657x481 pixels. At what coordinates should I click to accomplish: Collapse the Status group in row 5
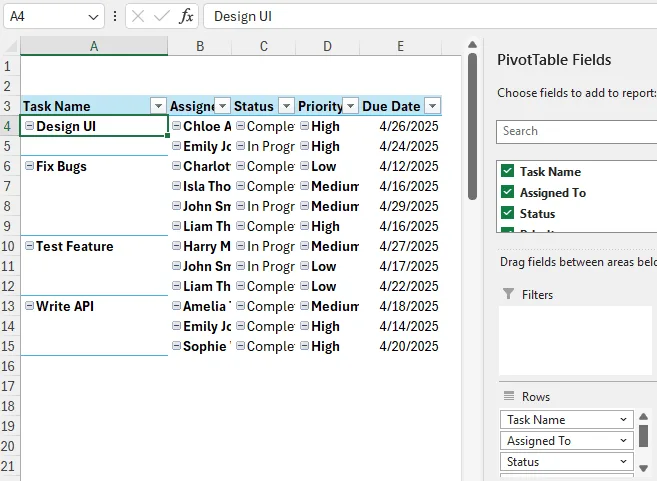point(241,146)
